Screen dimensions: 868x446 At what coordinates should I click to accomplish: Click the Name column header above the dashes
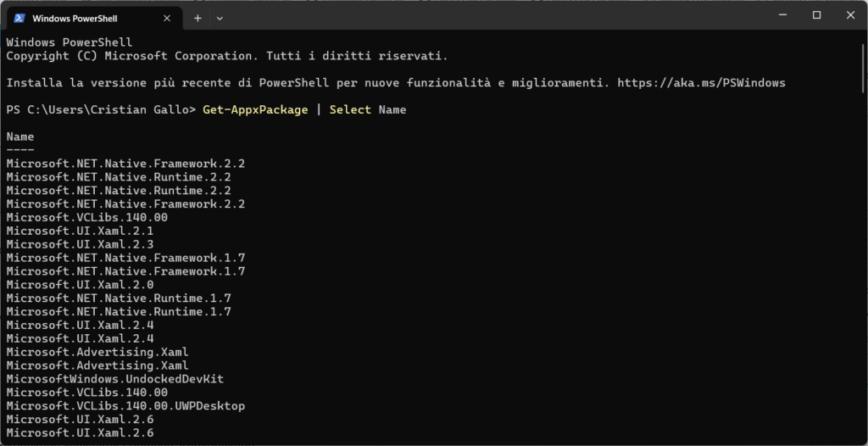pyautogui.click(x=20, y=137)
